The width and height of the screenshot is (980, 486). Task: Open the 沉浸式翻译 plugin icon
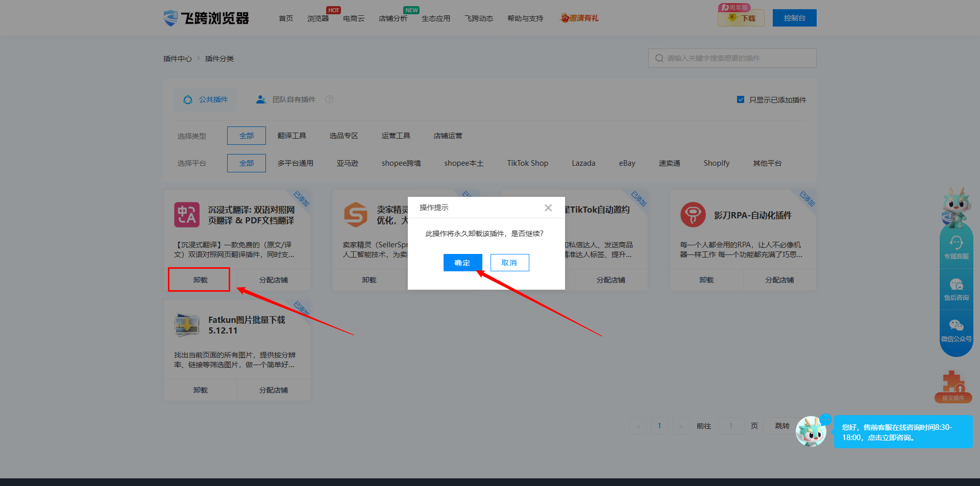(187, 215)
